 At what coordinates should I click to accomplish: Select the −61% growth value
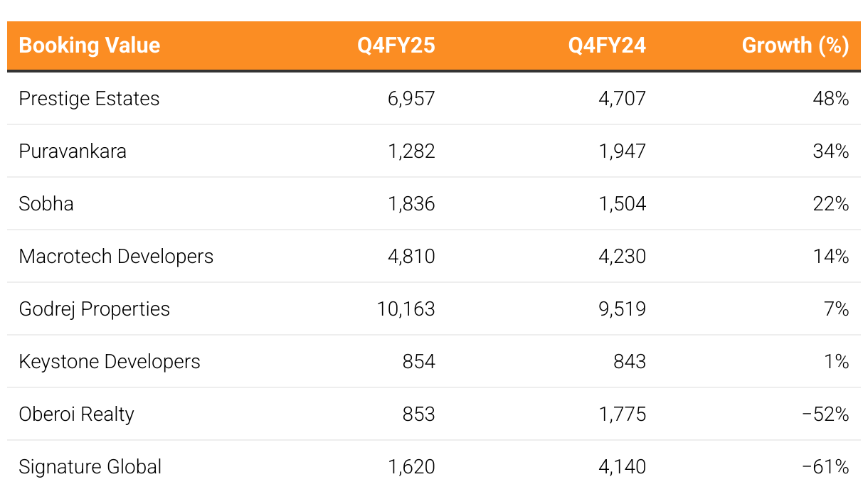(x=825, y=466)
